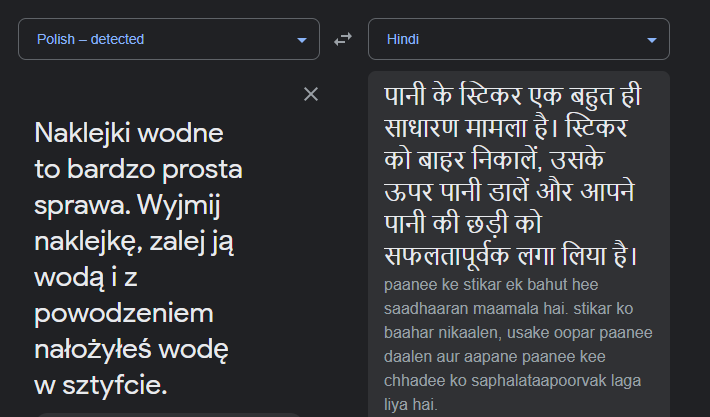Open the Polish – detected language dropdown
710x417 pixels.
pyautogui.click(x=169, y=39)
